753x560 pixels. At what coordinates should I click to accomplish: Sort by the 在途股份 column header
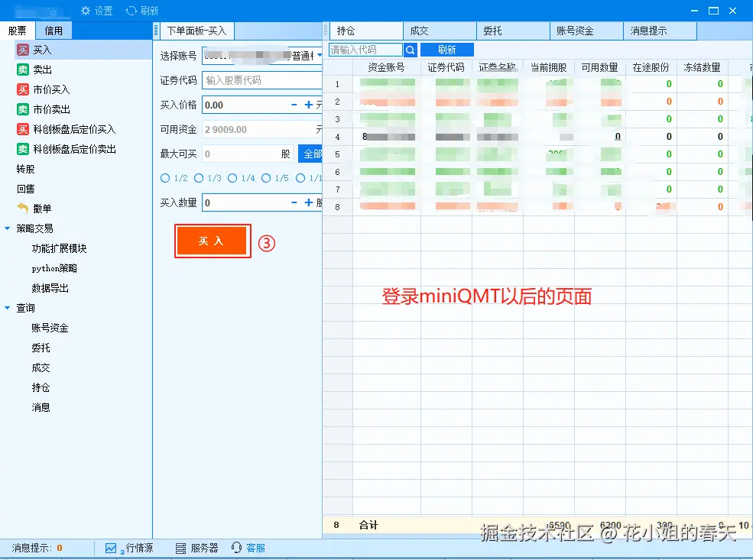click(651, 68)
